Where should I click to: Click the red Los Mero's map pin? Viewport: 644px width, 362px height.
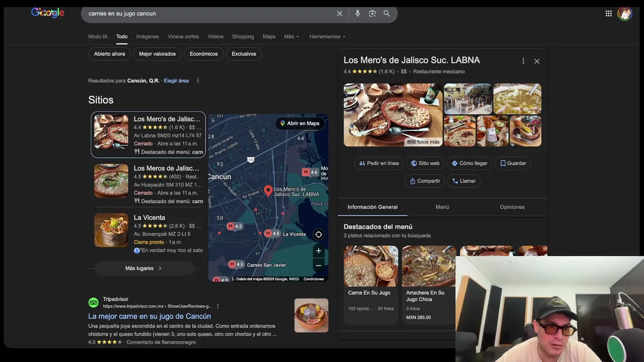268,191
